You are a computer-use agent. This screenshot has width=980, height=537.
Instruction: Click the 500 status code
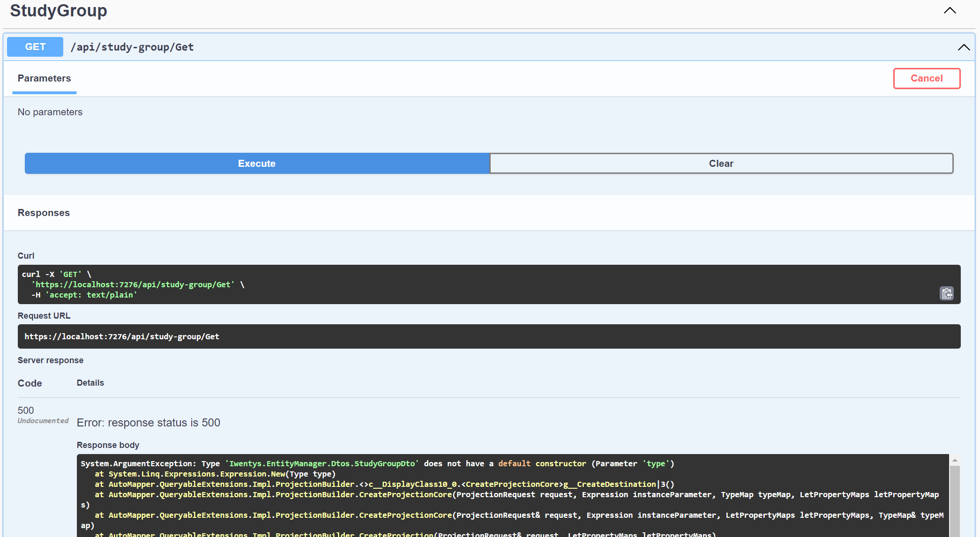coord(26,410)
